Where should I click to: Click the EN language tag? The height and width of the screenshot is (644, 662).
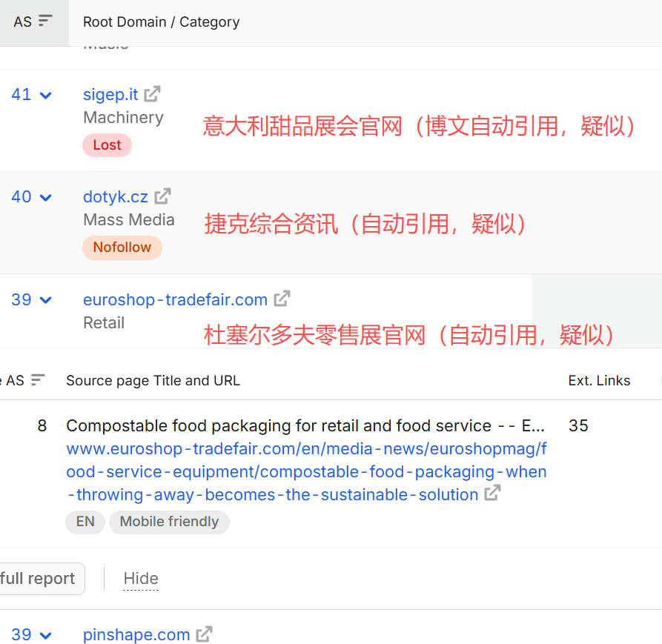[85, 522]
